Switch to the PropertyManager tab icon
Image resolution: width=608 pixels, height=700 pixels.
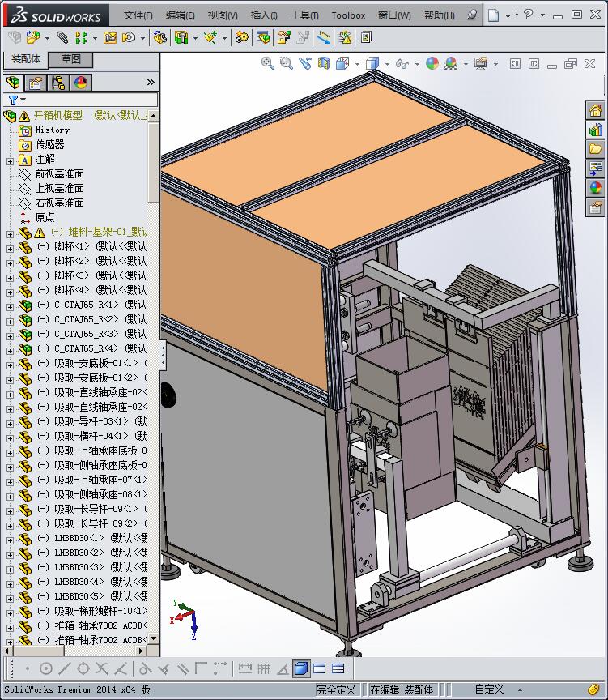point(36,83)
